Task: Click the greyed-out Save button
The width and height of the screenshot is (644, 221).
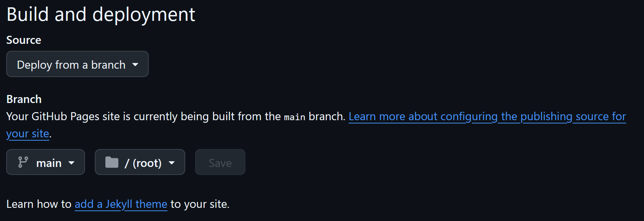Action: pos(220,162)
